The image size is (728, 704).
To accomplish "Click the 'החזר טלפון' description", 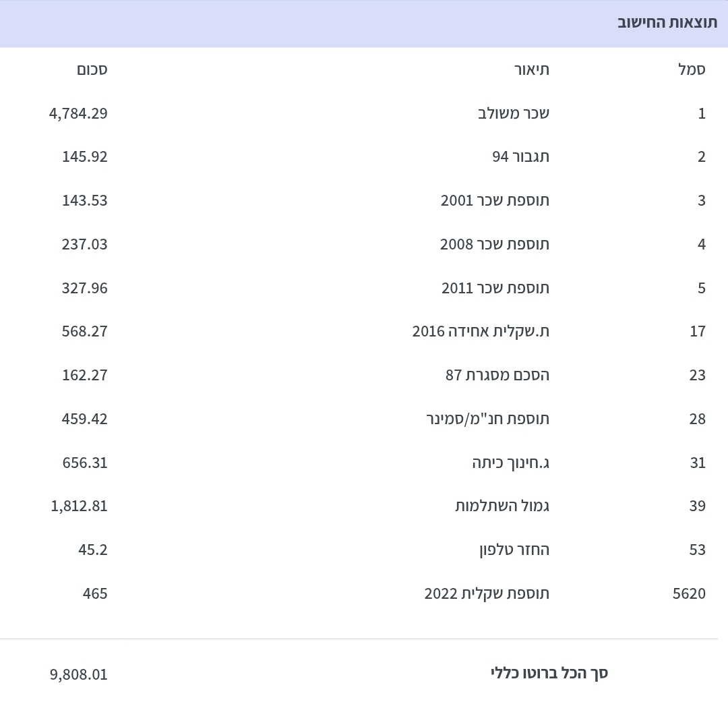I will (514, 550).
